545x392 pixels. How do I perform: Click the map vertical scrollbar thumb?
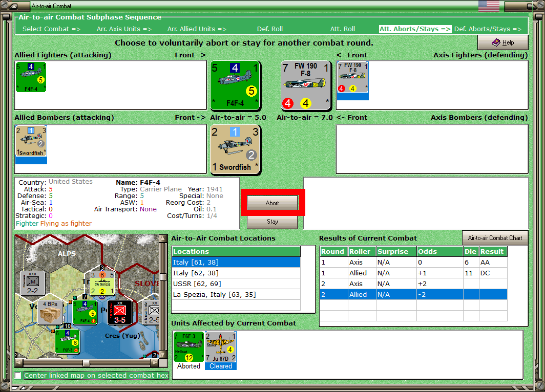pos(163,277)
